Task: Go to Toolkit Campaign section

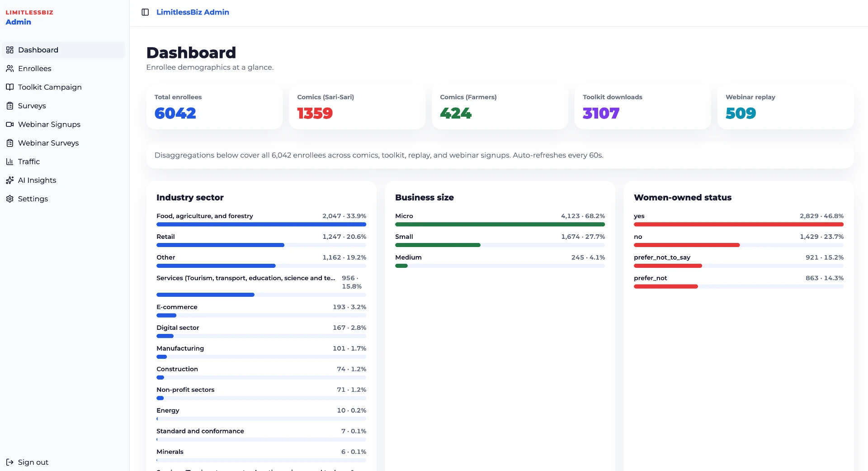Action: 63,87
